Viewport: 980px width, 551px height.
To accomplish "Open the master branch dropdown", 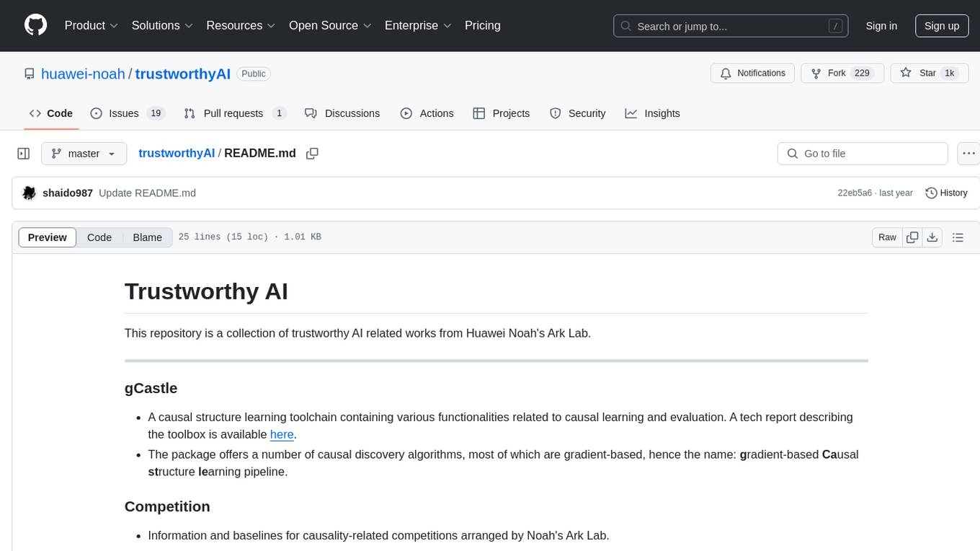I will tap(84, 154).
